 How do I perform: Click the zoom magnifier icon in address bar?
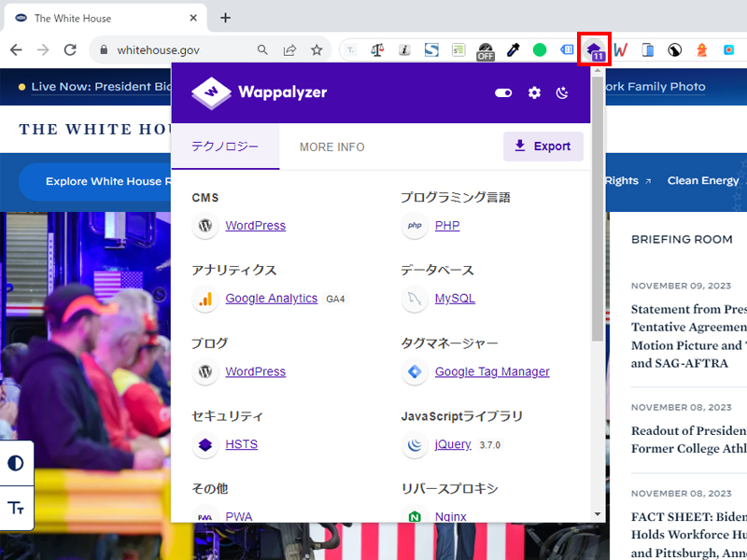click(262, 49)
